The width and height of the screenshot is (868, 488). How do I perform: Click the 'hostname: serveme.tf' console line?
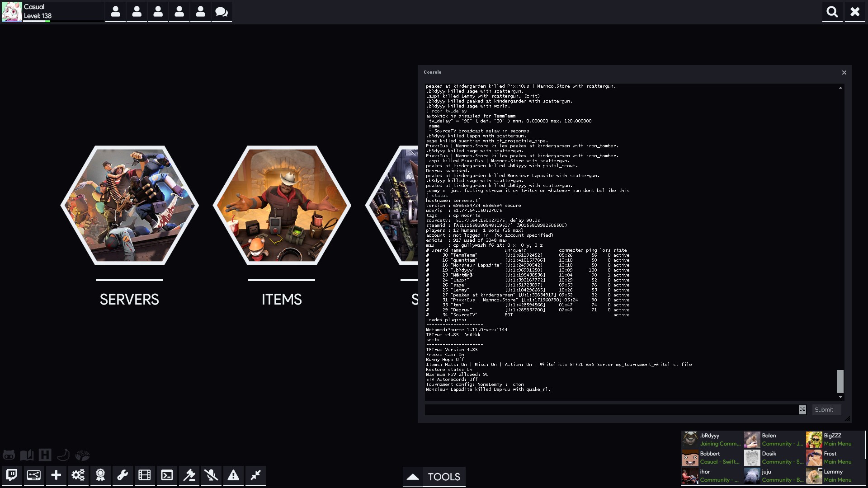(x=453, y=201)
